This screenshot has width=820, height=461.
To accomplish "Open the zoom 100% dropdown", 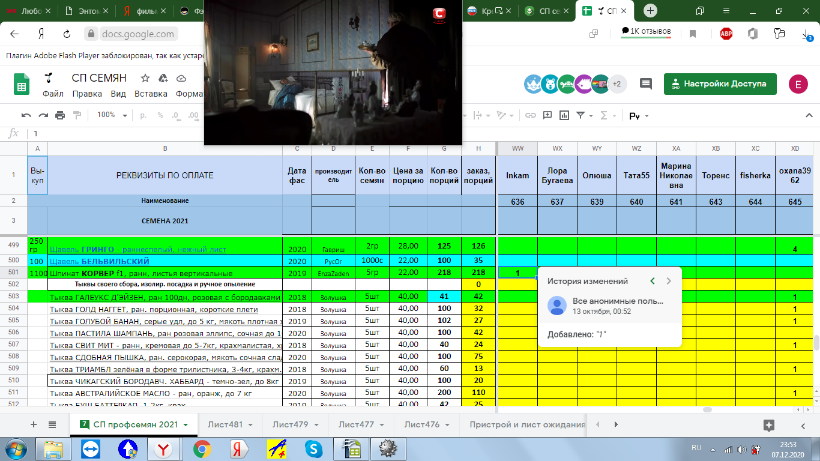I will coord(112,115).
